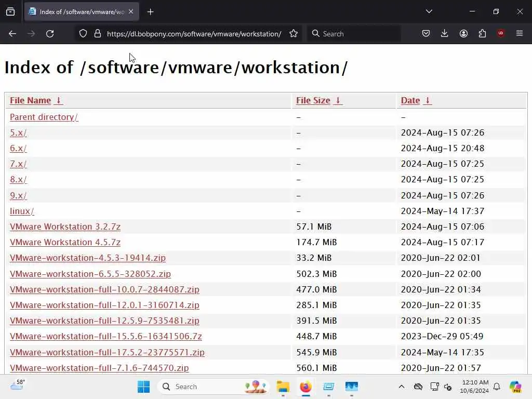The height and width of the screenshot is (399, 532).
Task: Click the address bar URL
Action: pyautogui.click(x=194, y=34)
